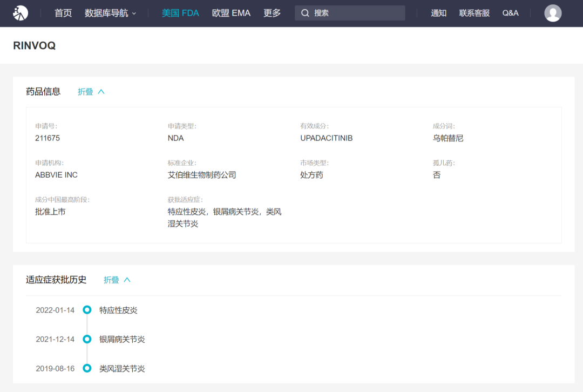Select the RINVOQ page title
This screenshot has height=392, width=583.
click(x=34, y=45)
